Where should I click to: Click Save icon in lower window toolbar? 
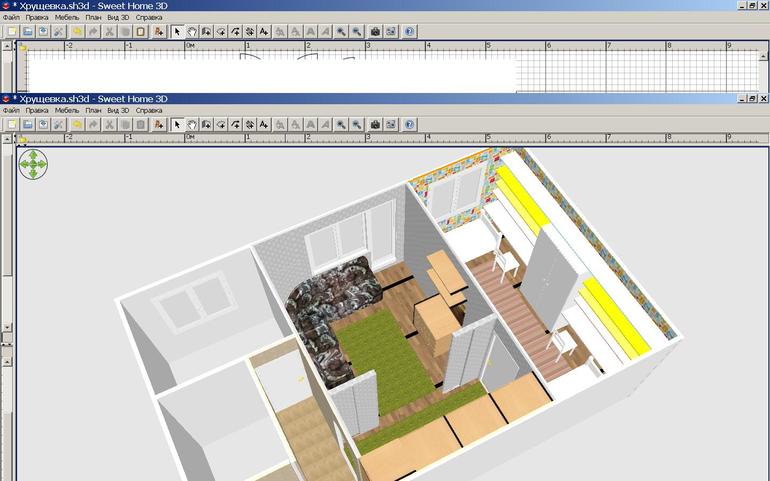pos(43,125)
